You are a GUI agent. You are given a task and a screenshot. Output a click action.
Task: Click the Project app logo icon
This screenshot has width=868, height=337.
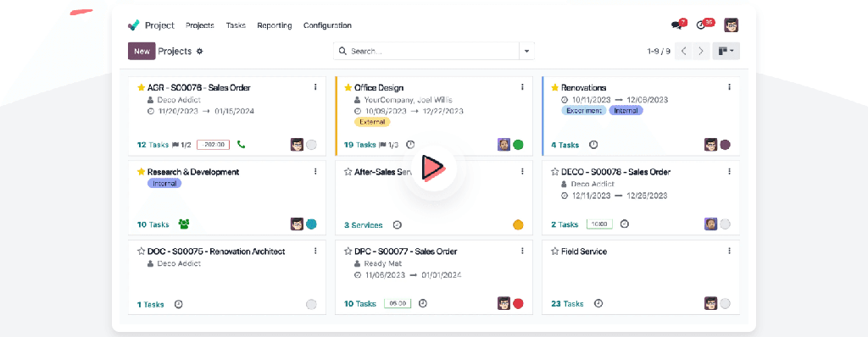(133, 25)
